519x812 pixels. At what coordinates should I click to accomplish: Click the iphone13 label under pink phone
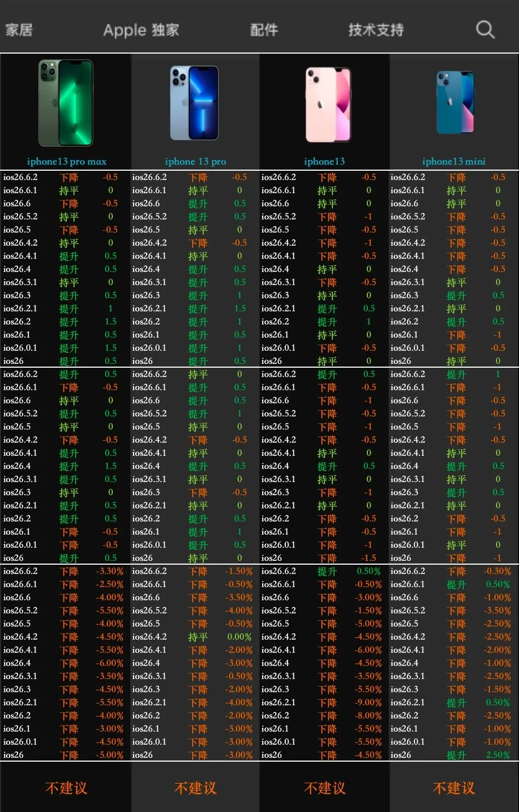point(324,161)
